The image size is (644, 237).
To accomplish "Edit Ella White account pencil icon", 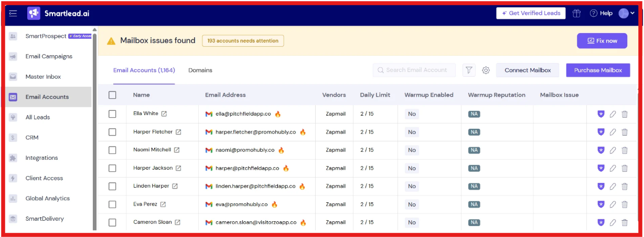I will click(613, 114).
